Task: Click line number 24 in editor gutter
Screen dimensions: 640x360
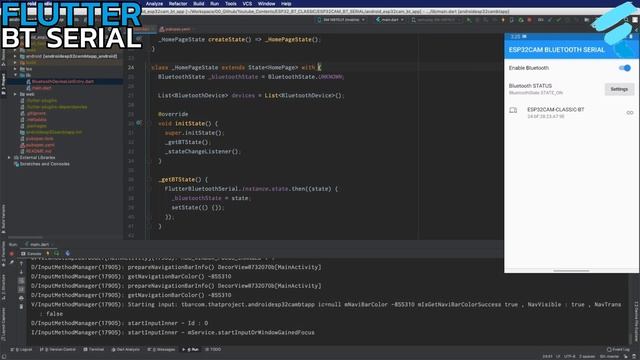Action: 131,68
